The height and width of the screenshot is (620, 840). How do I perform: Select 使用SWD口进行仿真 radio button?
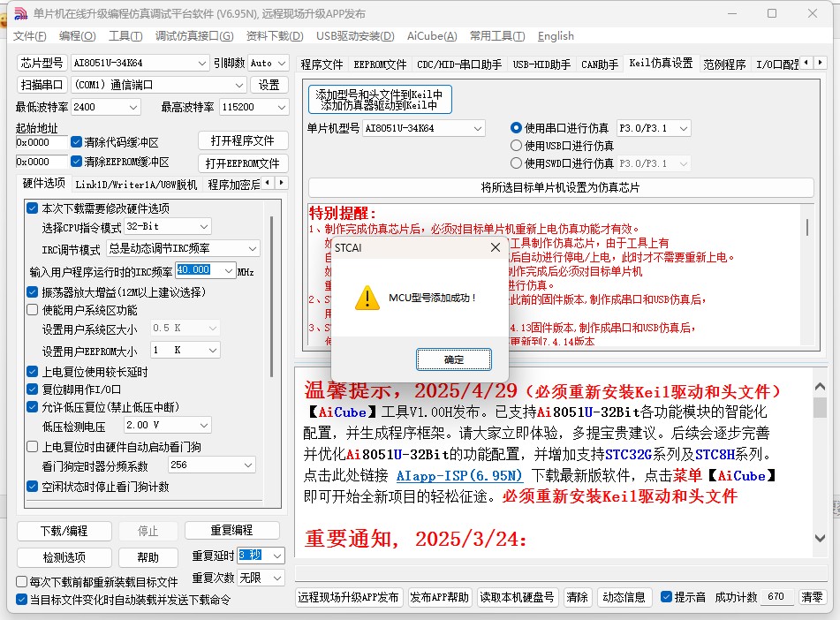tap(516, 163)
